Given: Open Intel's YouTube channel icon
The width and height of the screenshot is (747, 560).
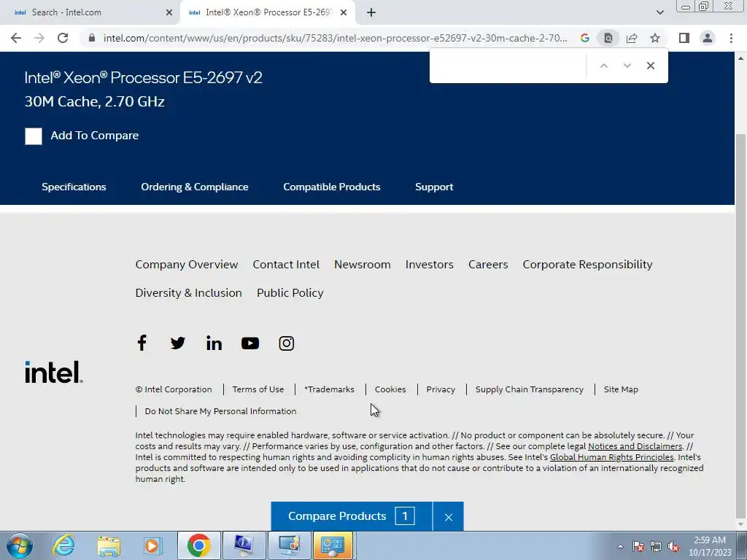Looking at the screenshot, I should tap(250, 343).
